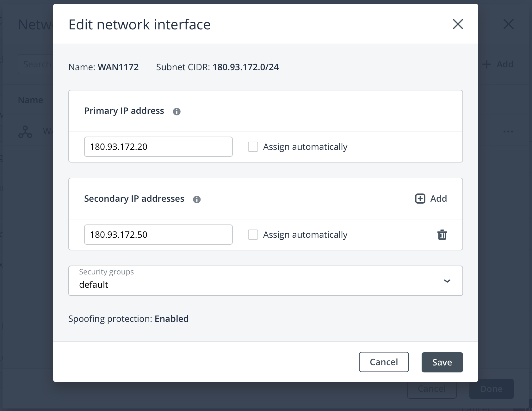Click the Name column header
532x411 pixels.
30,100
